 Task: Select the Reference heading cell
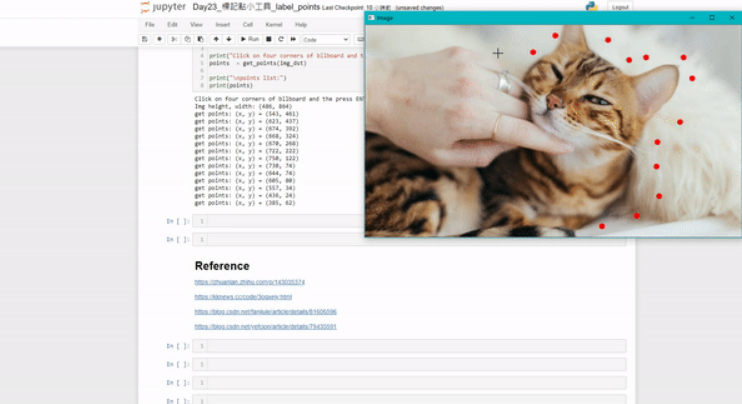pyautogui.click(x=222, y=266)
